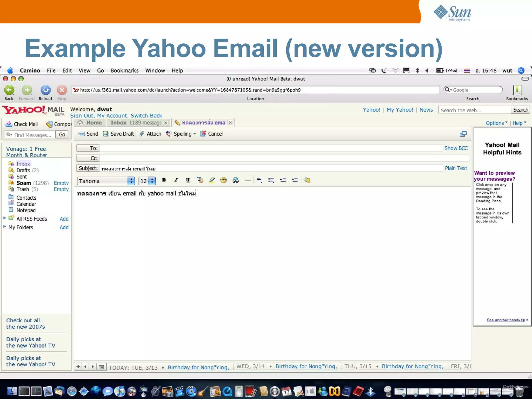532x399 pixels.
Task: Click the Reload page icon
Action: point(45,90)
